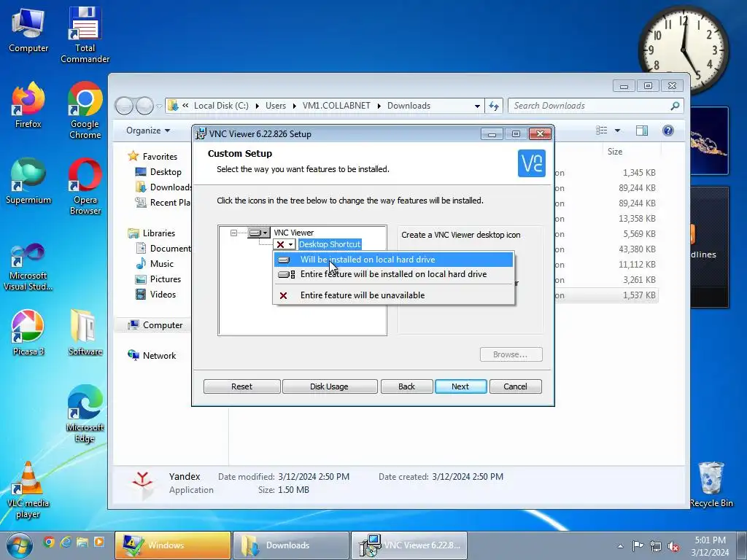The height and width of the screenshot is (560, 747).
Task: Launch Firefox from desktop
Action: [28, 105]
